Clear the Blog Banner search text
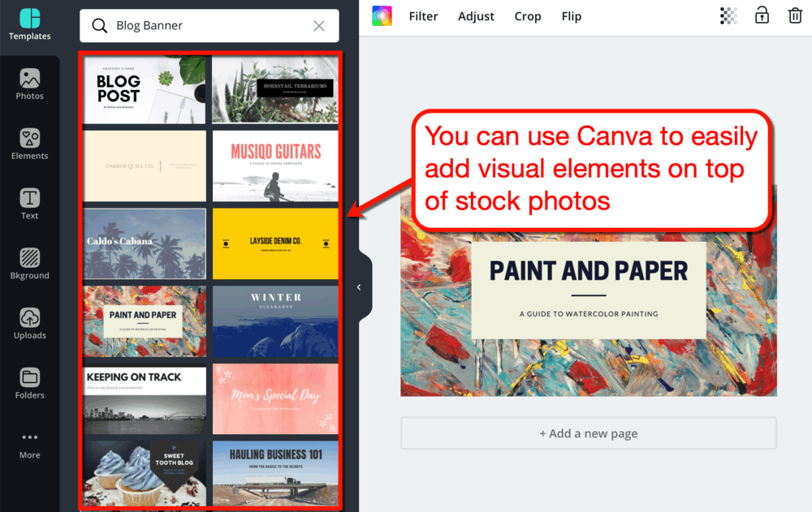 pos(319,25)
